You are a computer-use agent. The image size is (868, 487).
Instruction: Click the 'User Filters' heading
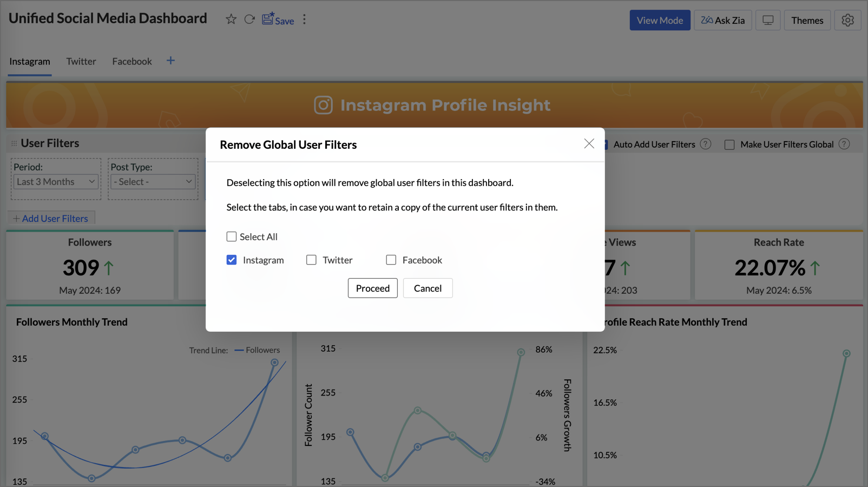[50, 143]
